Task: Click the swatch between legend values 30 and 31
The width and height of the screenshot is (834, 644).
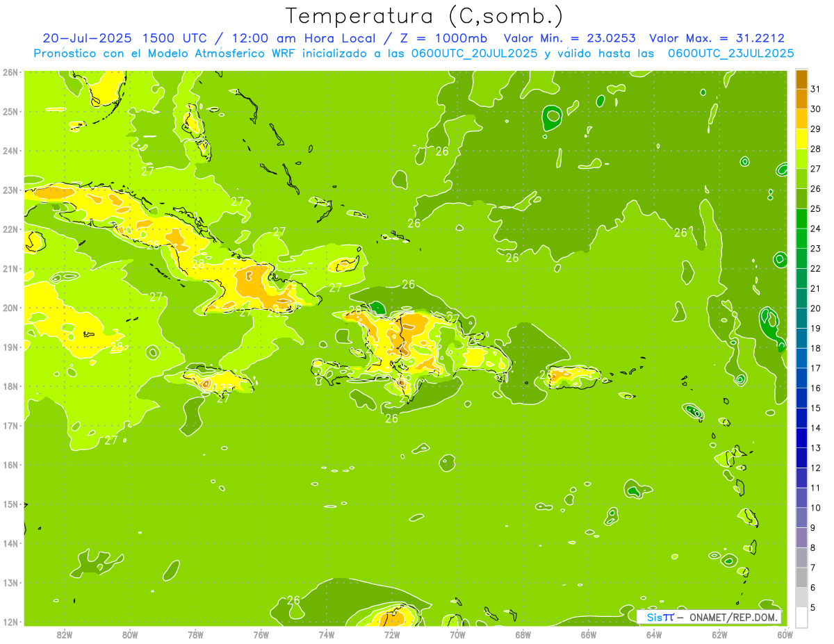Action: (x=801, y=99)
